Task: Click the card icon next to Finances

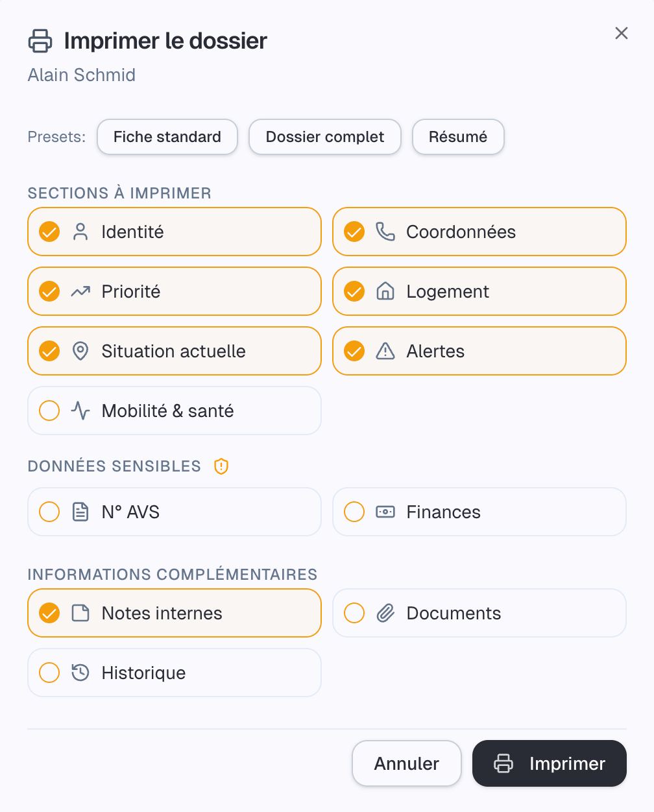Action: (x=386, y=512)
